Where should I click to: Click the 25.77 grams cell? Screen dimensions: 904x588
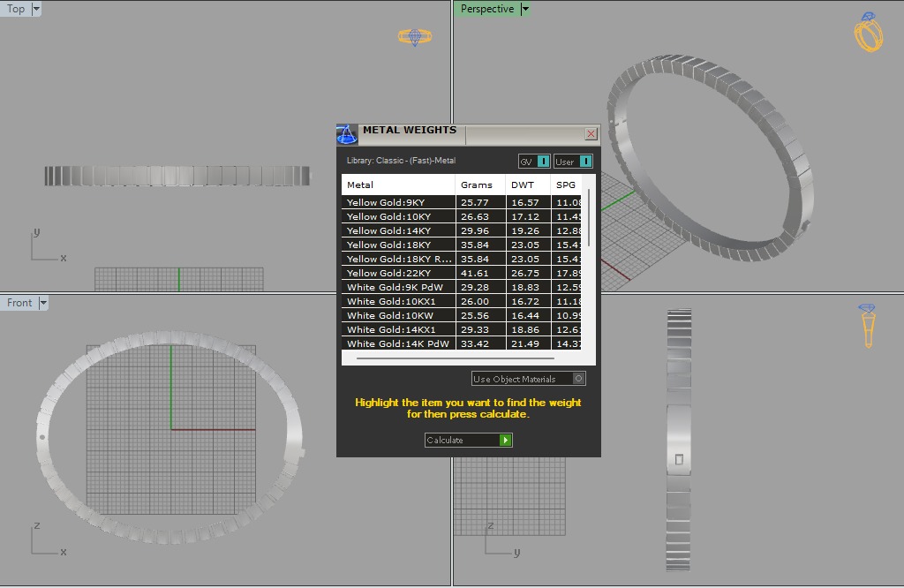click(481, 202)
